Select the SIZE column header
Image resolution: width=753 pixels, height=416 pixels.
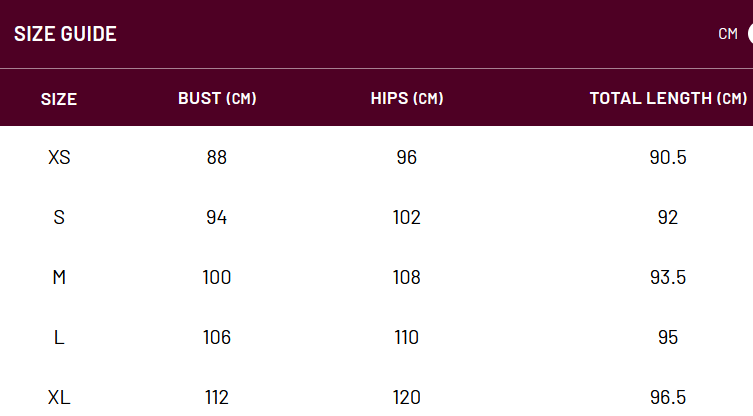coord(59,99)
